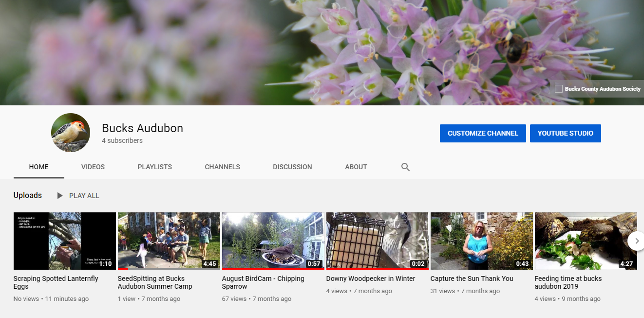Open 'Feeding time at bucks audubon 2019' title

pyautogui.click(x=568, y=282)
